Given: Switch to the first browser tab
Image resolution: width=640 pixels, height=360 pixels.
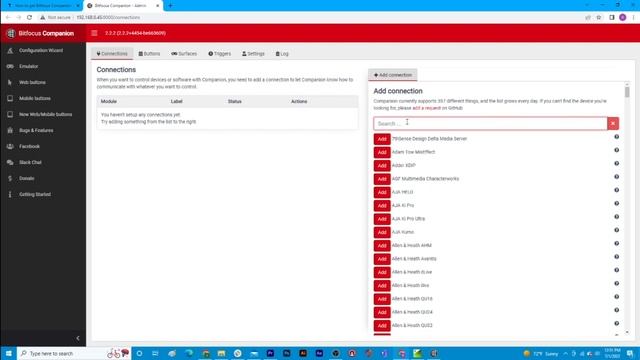Looking at the screenshot, I should [43, 6].
